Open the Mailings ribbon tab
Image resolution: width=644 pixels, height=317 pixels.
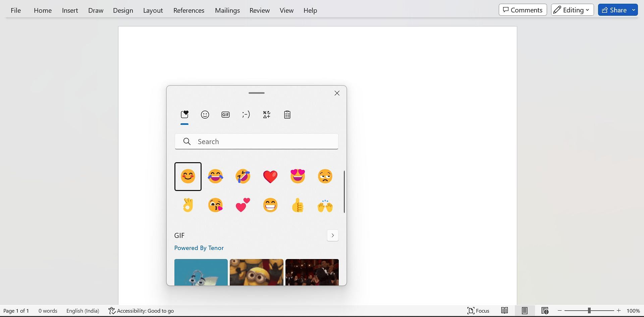pos(227,10)
